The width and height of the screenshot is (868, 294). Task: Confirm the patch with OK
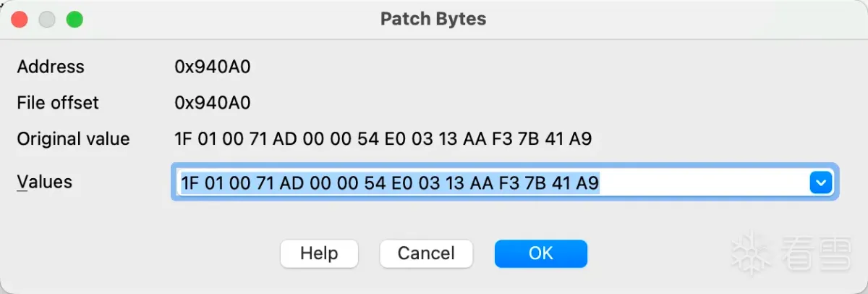click(540, 253)
